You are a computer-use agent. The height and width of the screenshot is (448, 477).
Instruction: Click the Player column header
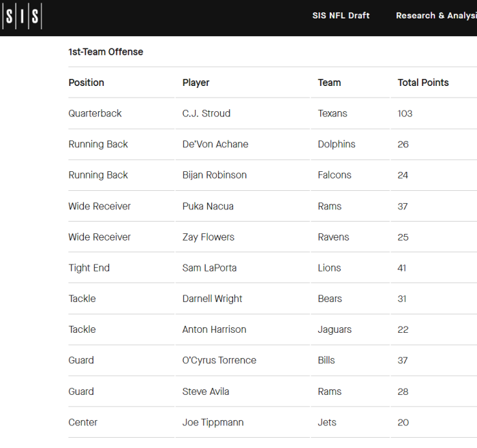click(196, 83)
